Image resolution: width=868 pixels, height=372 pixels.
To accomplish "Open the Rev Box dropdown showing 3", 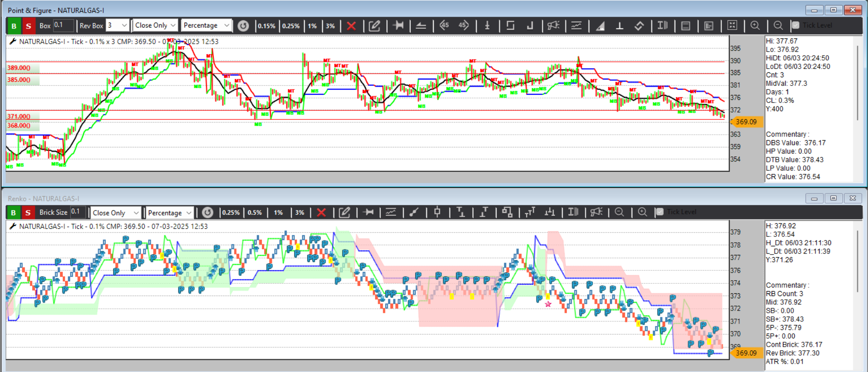I will (x=118, y=25).
